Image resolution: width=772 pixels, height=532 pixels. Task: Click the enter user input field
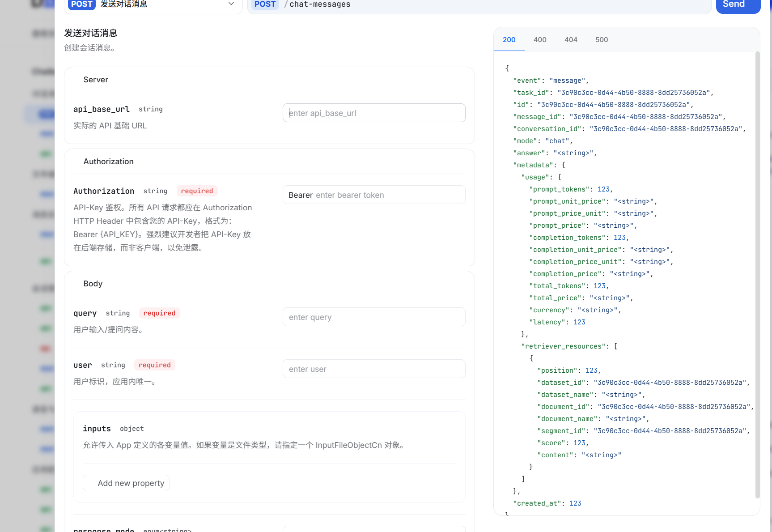374,369
